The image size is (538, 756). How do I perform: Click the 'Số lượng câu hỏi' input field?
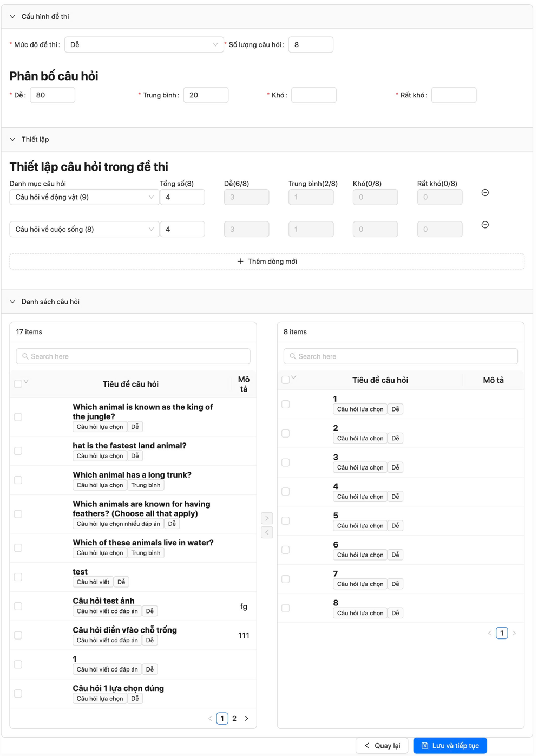[311, 45]
